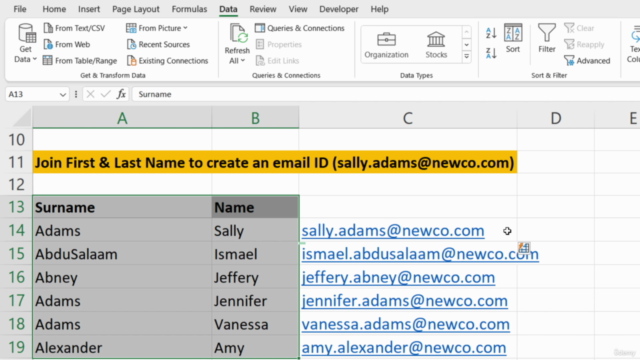Sort ascending A to Z
This screenshot has width=640, height=360.
pos(491,33)
